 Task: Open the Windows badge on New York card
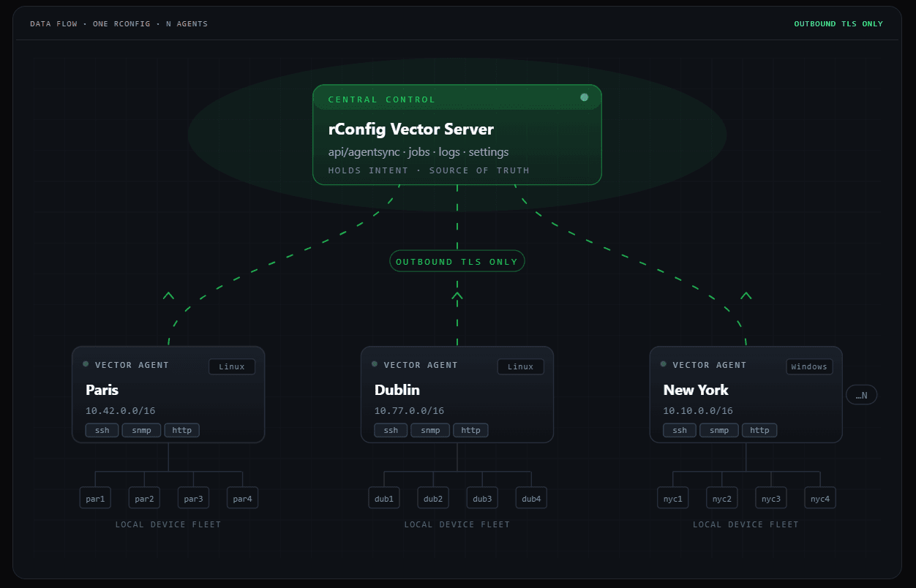point(809,366)
